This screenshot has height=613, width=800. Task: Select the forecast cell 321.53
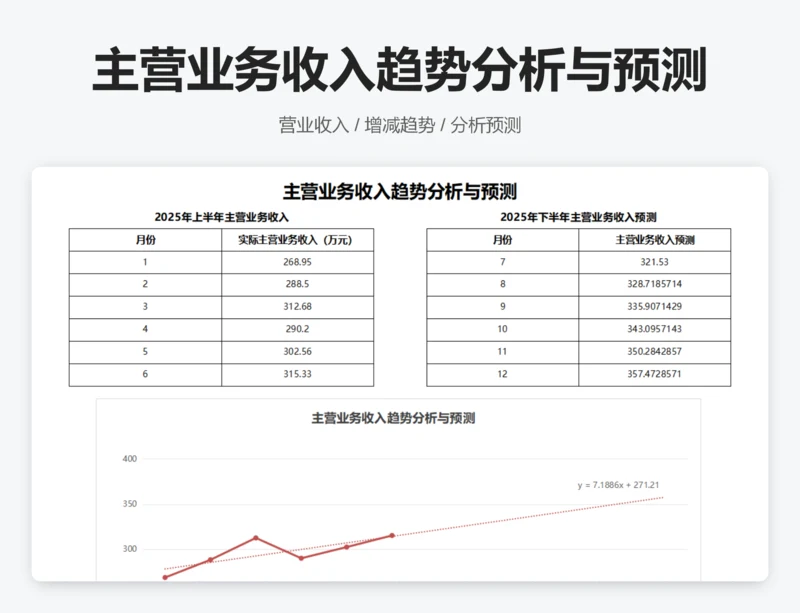(655, 262)
